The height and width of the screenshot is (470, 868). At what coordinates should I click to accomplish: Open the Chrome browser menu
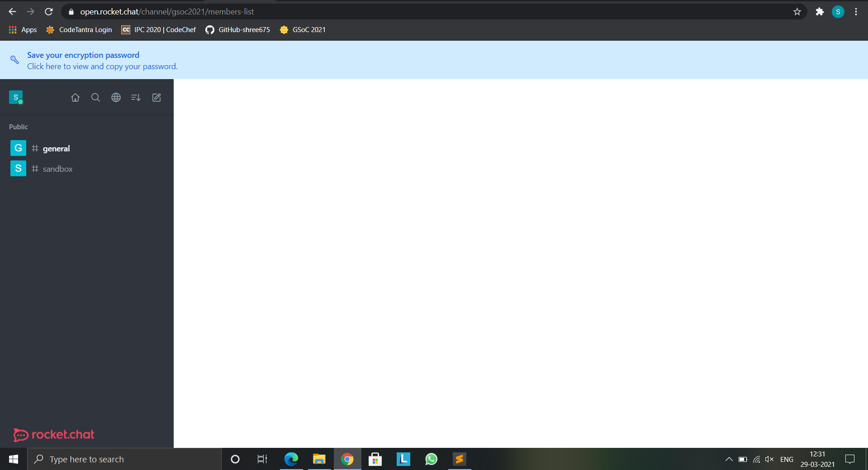856,12
